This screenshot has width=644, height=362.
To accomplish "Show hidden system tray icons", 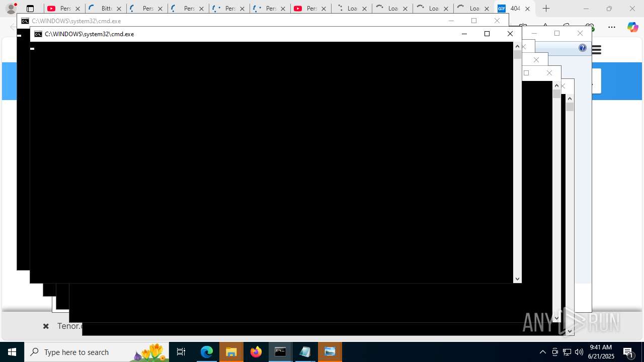I will coord(543,352).
